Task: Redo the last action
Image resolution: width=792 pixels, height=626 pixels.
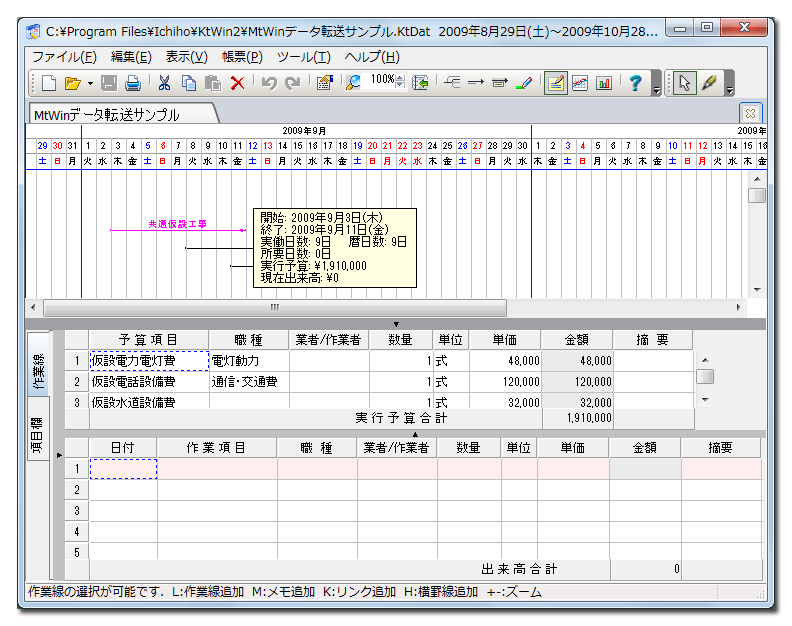Action: point(293,82)
